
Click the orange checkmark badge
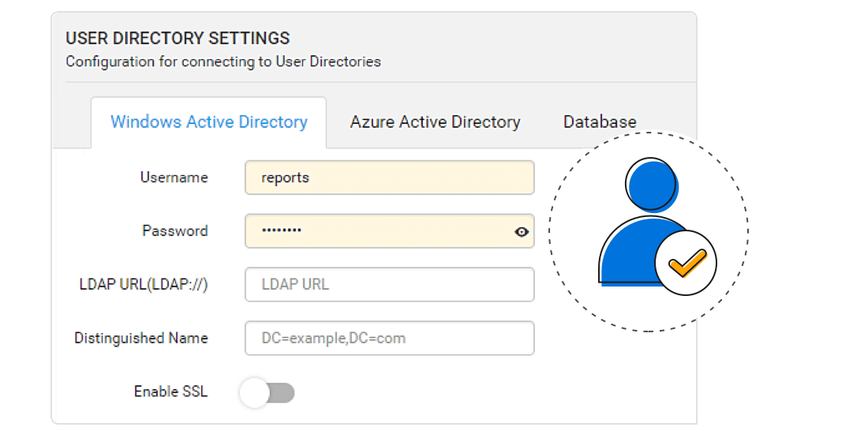coord(686,264)
